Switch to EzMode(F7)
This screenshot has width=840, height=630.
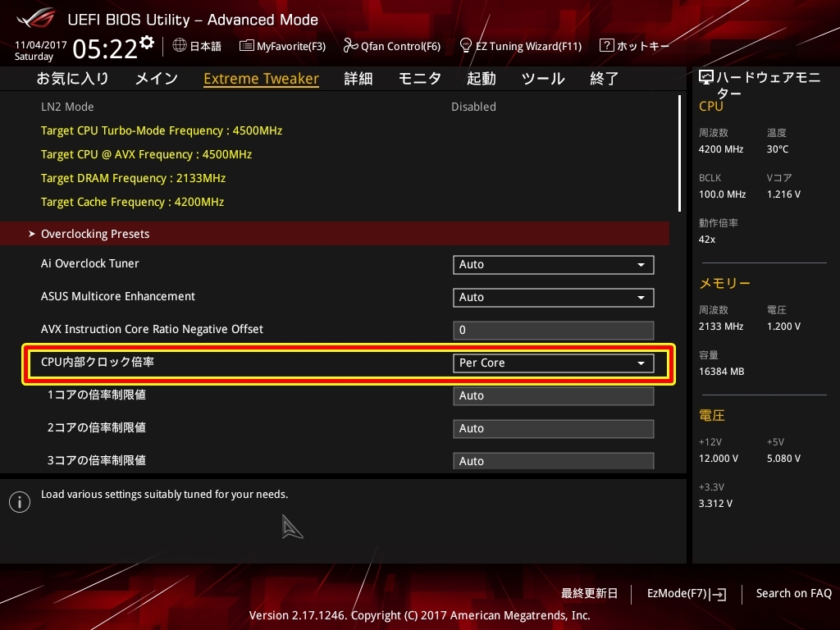tap(687, 594)
